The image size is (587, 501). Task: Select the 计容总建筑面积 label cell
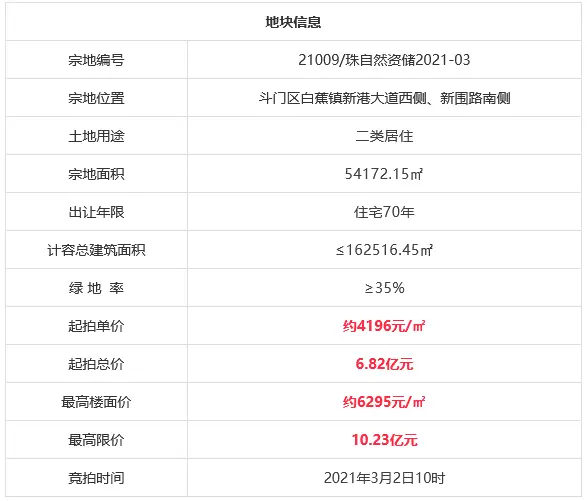(x=96, y=250)
